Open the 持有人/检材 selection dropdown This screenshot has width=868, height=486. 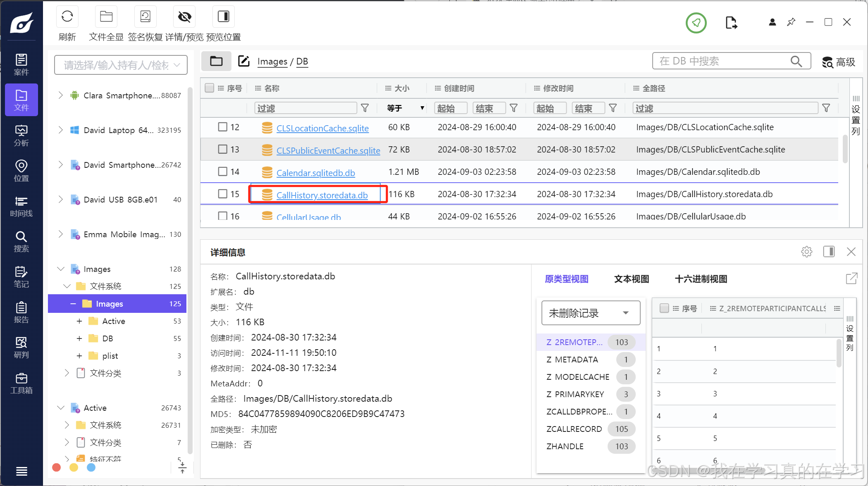tap(121, 65)
